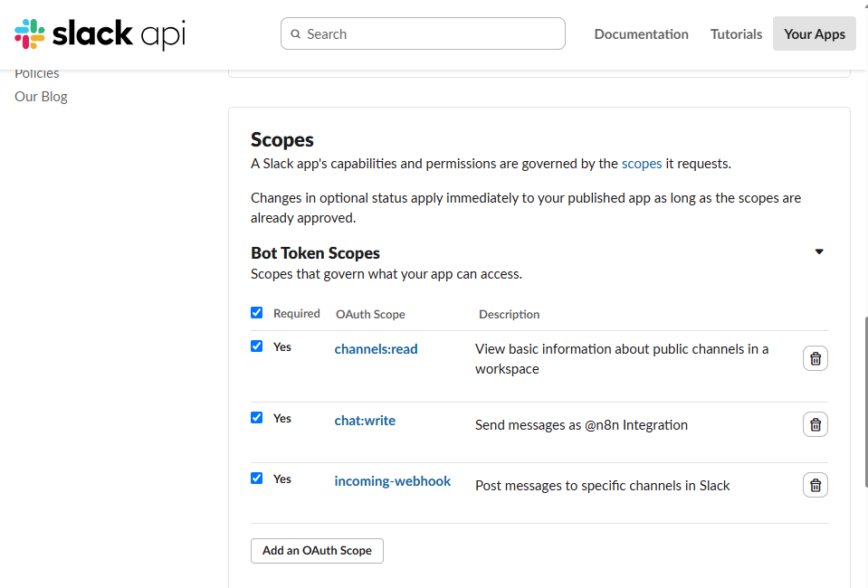Toggle the Required header checkbox

click(x=257, y=312)
